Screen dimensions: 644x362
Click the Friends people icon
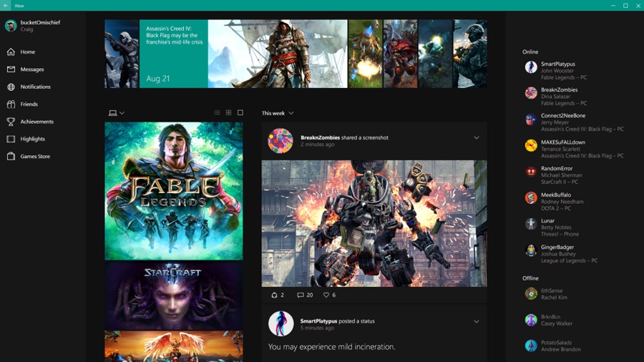pos(11,104)
